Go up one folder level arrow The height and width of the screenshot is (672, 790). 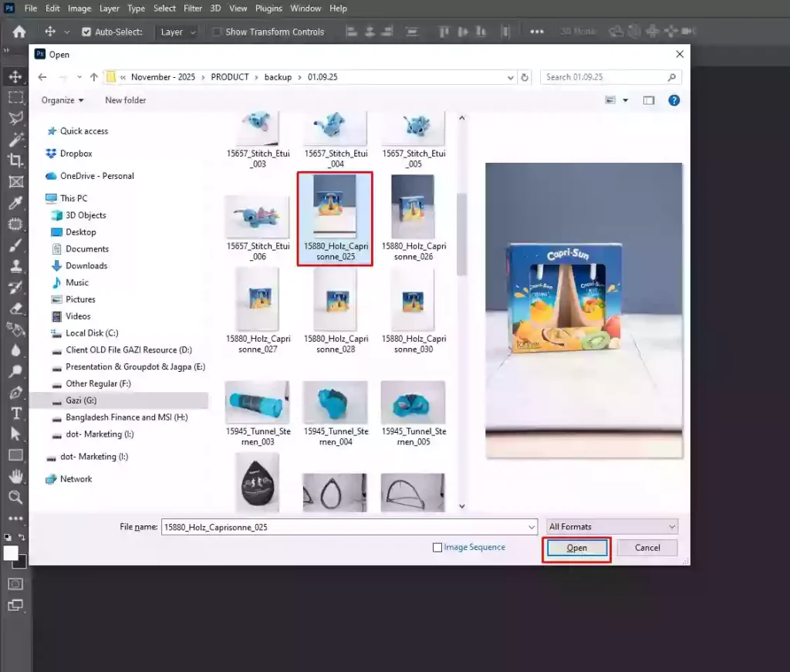(x=94, y=77)
